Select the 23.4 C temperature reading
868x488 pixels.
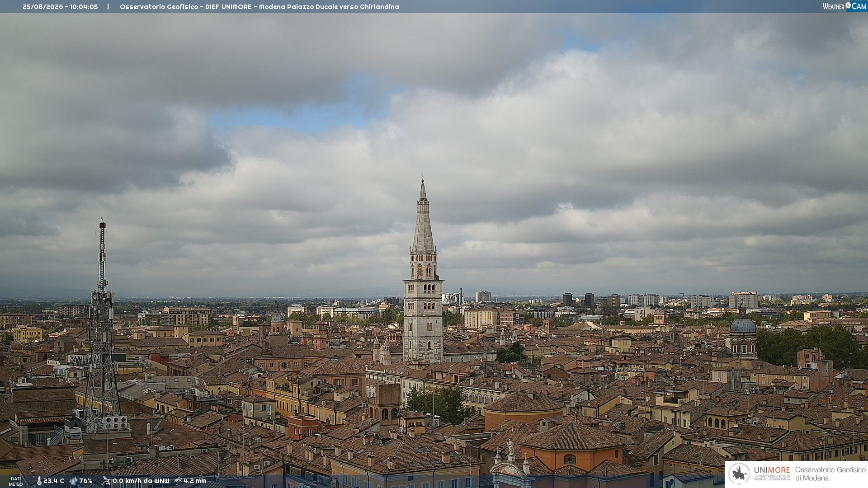click(54, 481)
